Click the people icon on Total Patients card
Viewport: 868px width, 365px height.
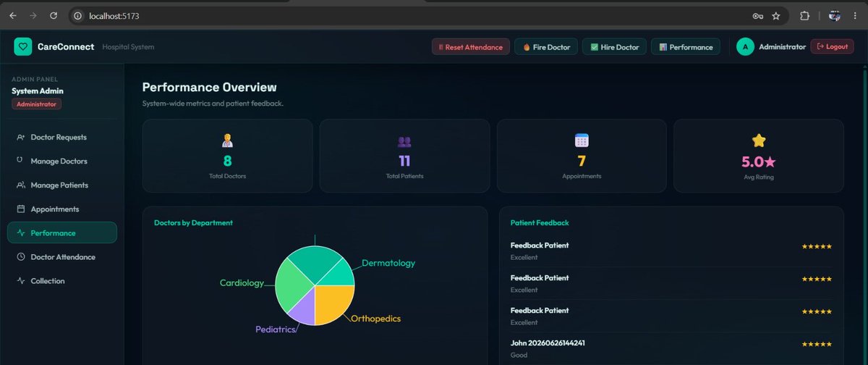tap(404, 141)
